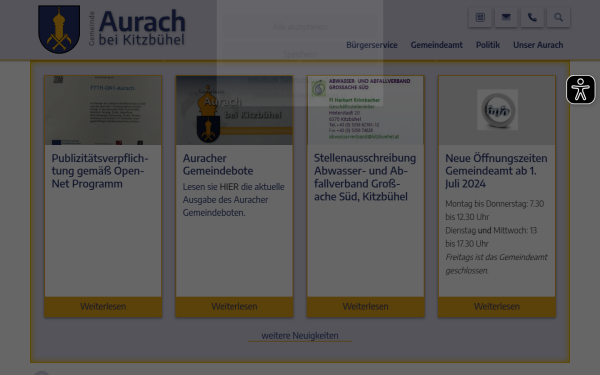Weiterlesen button under Neue Öffnungszeiten card
600x375 pixels.
pyautogui.click(x=497, y=307)
